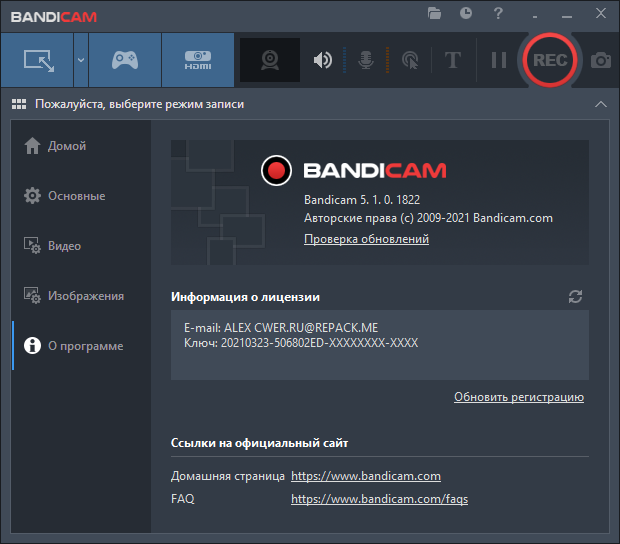Screen dimensions: 620x544
Task: Click the Пожалуйста, выберите режим записи label
Action: tap(140, 104)
